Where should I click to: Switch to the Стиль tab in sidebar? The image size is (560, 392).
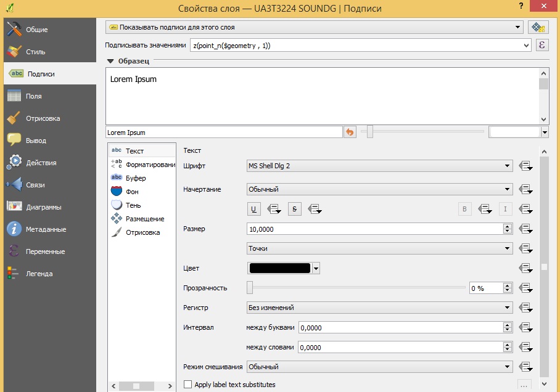pyautogui.click(x=36, y=52)
